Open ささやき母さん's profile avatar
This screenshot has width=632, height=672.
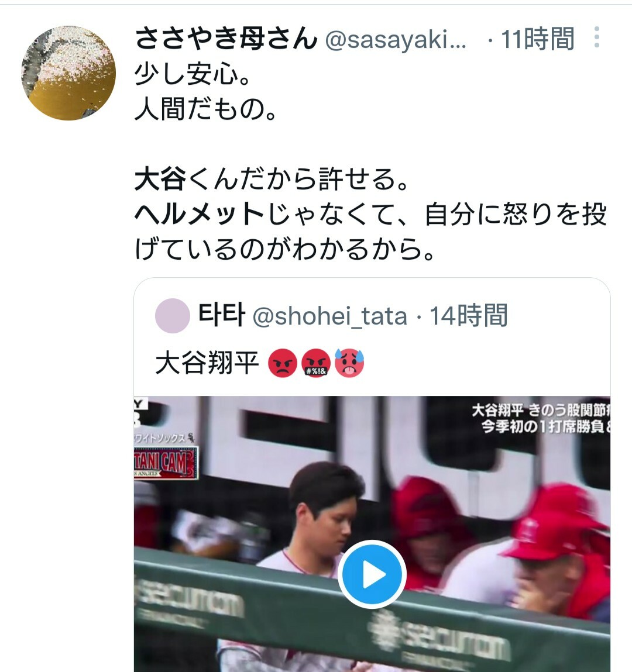68,73
